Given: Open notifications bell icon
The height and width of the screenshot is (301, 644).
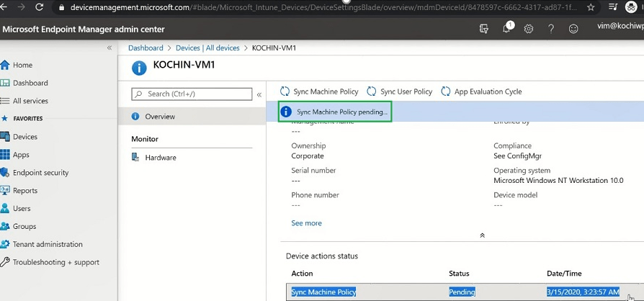Looking at the screenshot, I should pyautogui.click(x=507, y=28).
